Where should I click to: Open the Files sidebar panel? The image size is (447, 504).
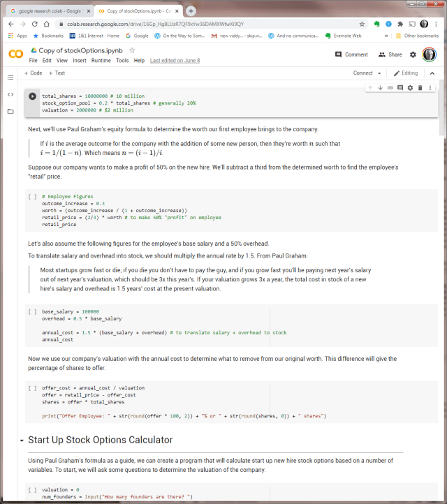click(x=10, y=111)
